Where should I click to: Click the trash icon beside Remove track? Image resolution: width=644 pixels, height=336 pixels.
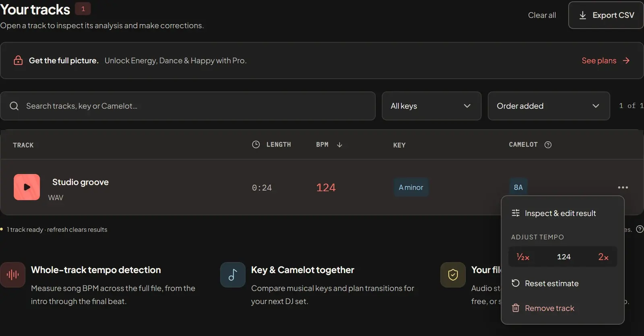click(x=516, y=308)
